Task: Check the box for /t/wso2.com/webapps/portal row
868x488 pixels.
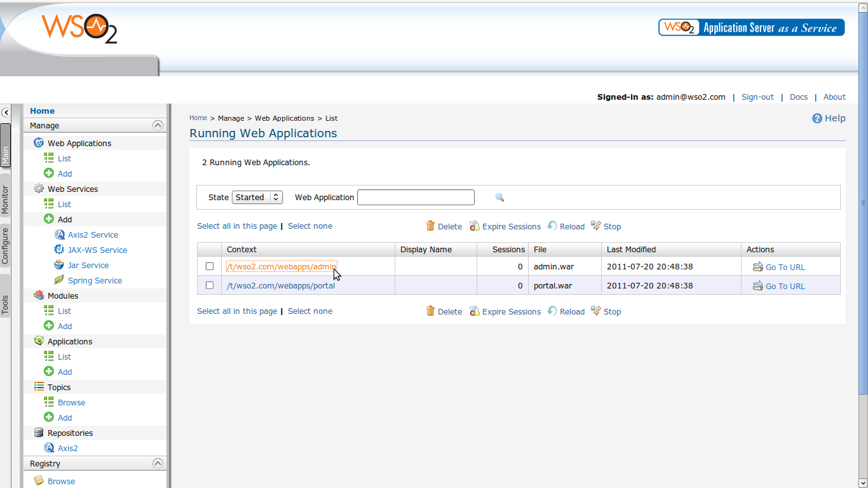Action: [x=210, y=285]
